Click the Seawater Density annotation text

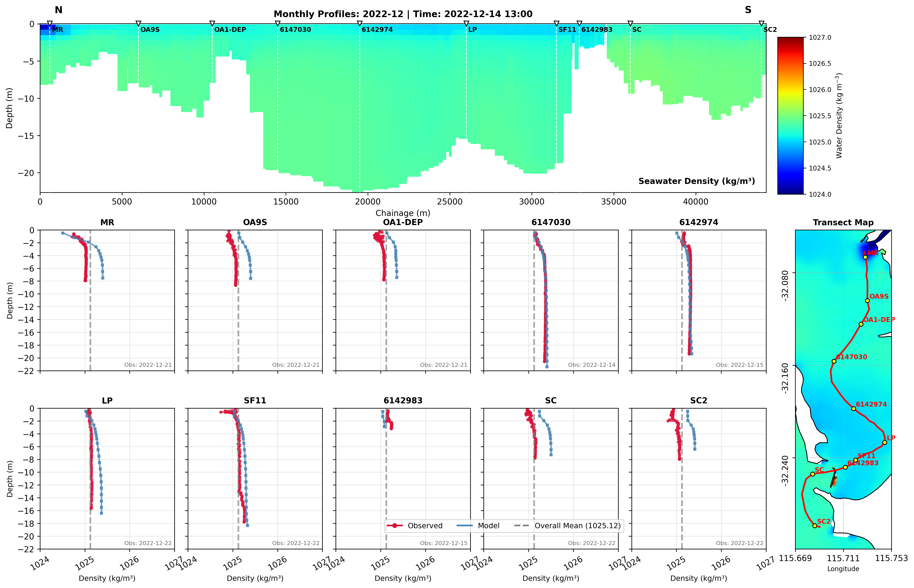coord(696,181)
